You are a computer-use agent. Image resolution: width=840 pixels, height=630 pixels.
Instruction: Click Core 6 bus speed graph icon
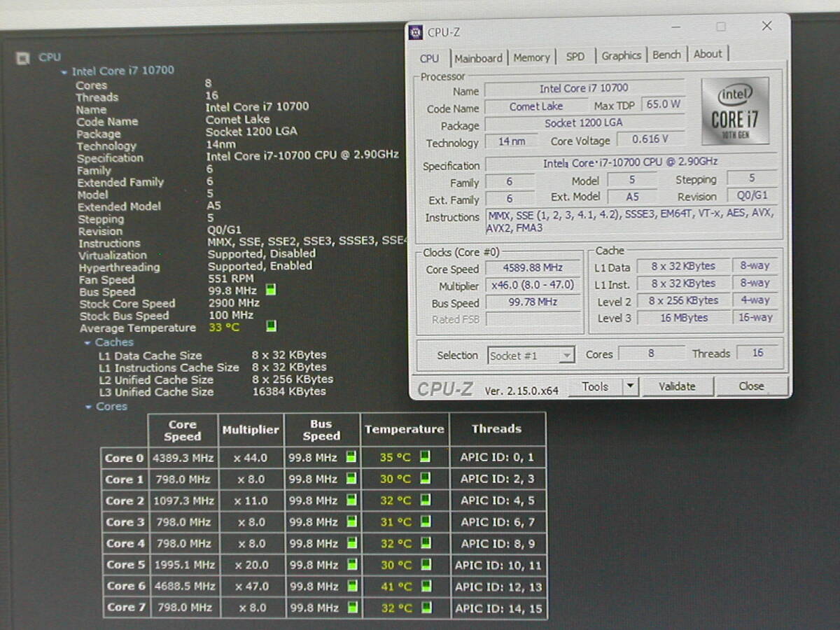[x=351, y=586]
